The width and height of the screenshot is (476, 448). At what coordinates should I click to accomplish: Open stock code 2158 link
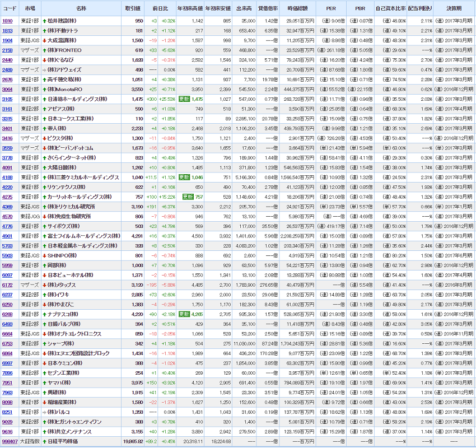click(7, 50)
